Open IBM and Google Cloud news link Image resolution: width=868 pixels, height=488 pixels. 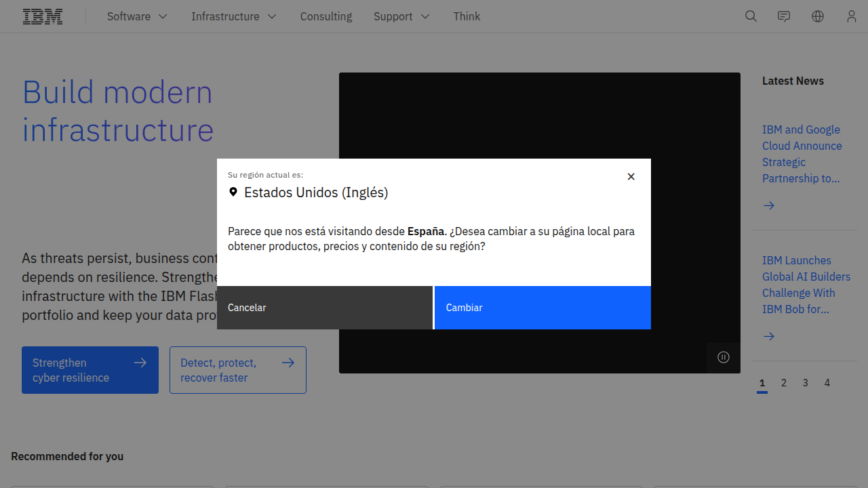tap(802, 154)
